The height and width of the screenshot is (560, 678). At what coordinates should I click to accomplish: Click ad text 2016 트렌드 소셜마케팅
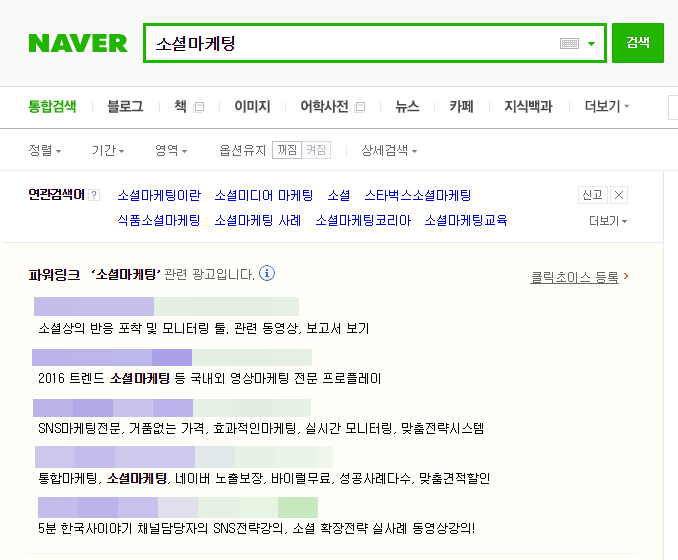pyautogui.click(x=104, y=378)
